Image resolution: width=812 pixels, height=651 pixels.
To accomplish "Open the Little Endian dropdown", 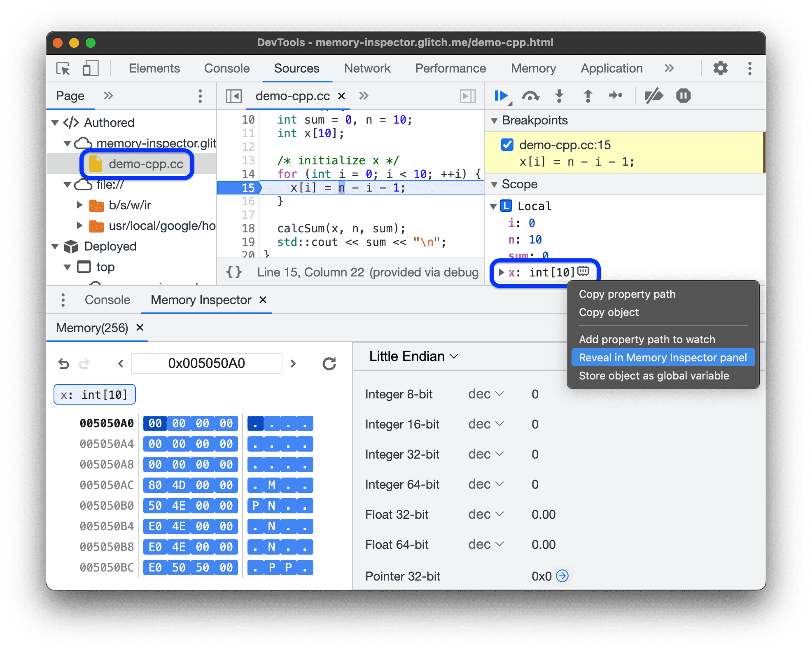I will pyautogui.click(x=411, y=357).
